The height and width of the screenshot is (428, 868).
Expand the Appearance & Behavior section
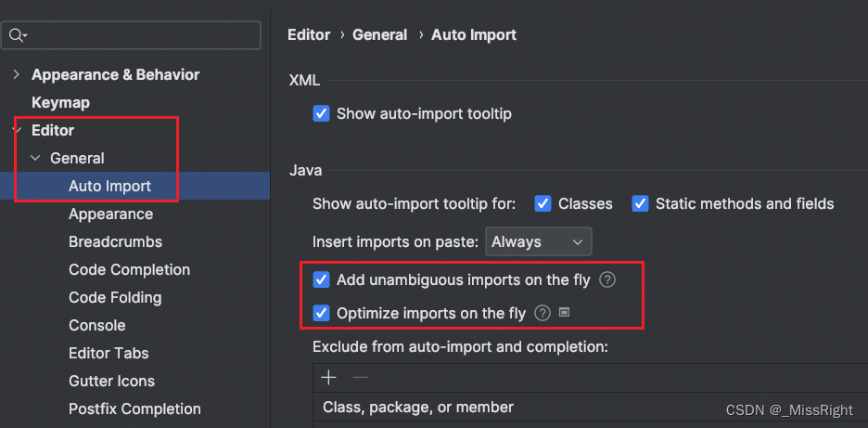(16, 74)
